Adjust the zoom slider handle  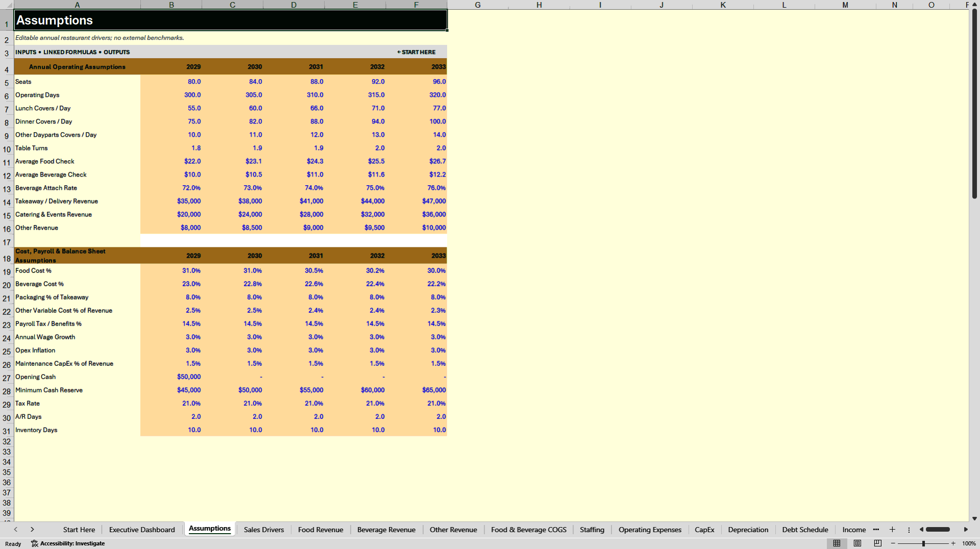pyautogui.click(x=923, y=543)
